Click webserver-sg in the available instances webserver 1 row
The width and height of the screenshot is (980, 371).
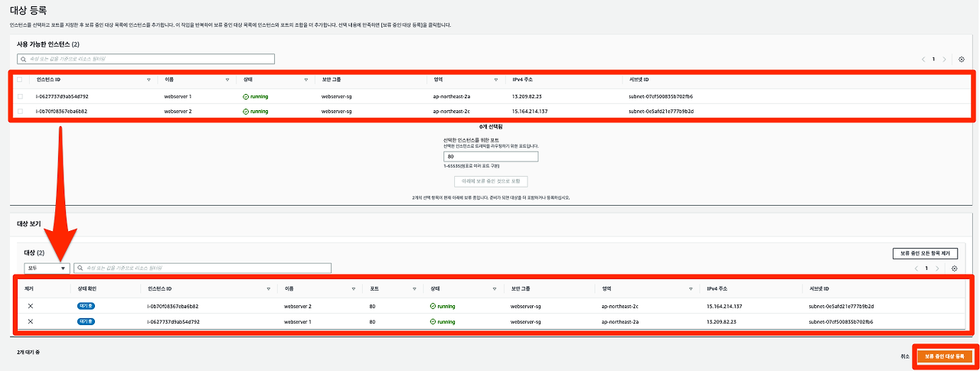tap(337, 97)
